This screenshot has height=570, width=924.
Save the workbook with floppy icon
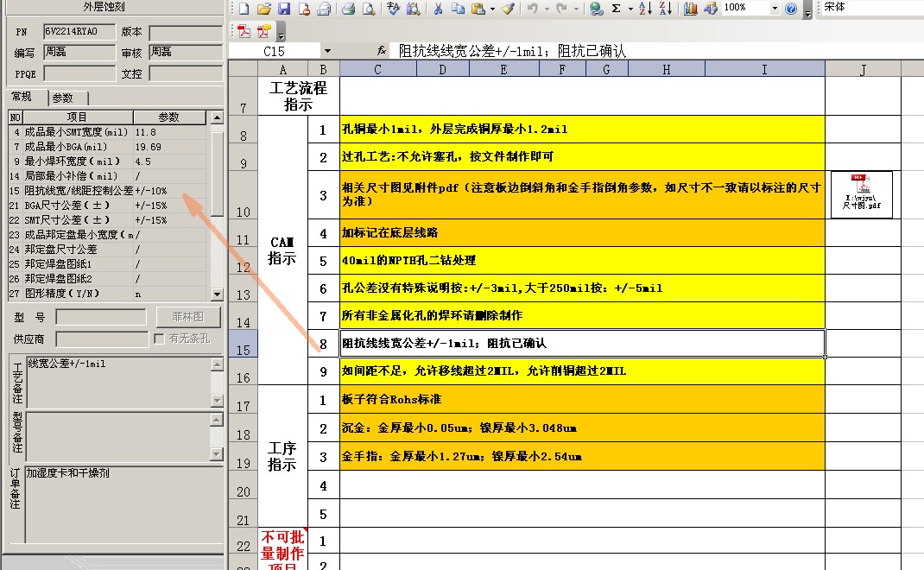click(x=284, y=9)
